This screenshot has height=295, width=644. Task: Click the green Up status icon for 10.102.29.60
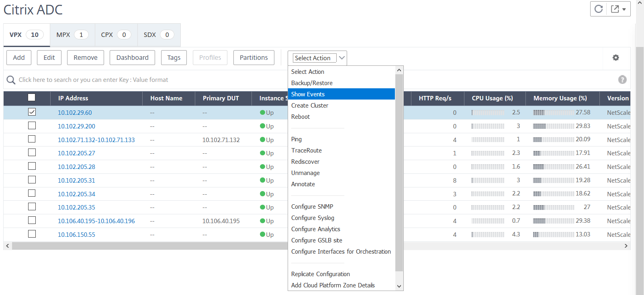pos(262,112)
